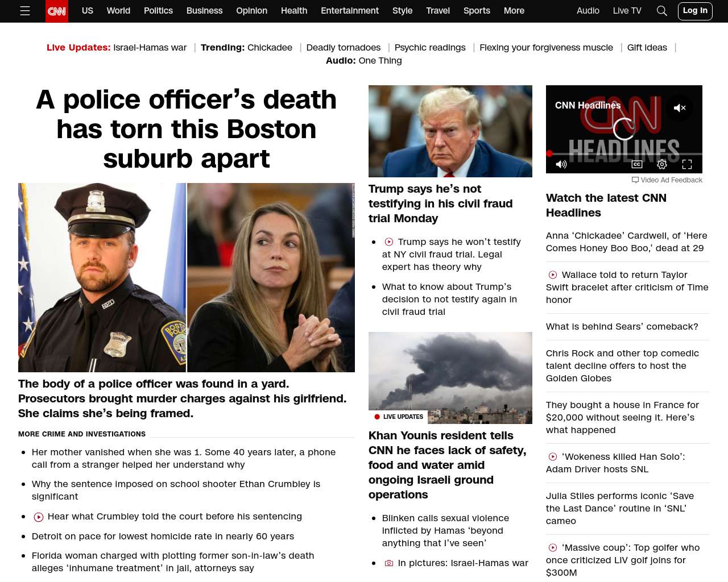
Task: Open Deadly tornadoes trending link
Action: [344, 48]
